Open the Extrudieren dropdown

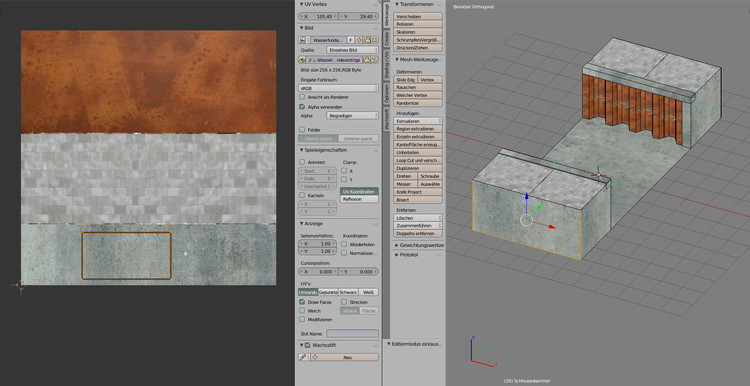[418, 121]
